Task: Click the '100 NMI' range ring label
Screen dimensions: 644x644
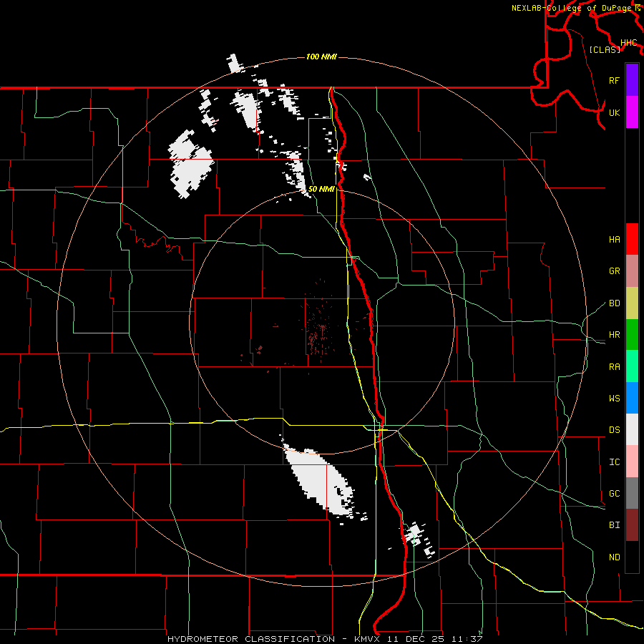Action: click(321, 57)
